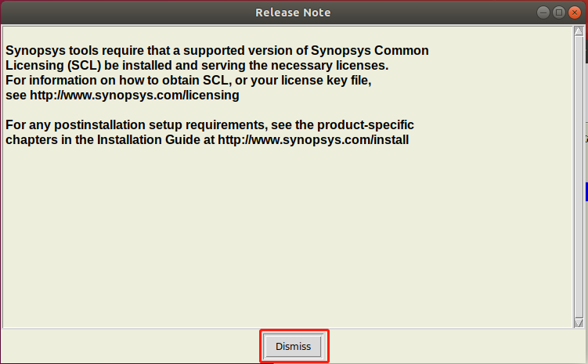Open the synopsys.com/licensing URL
588x364 pixels.
[x=134, y=96]
